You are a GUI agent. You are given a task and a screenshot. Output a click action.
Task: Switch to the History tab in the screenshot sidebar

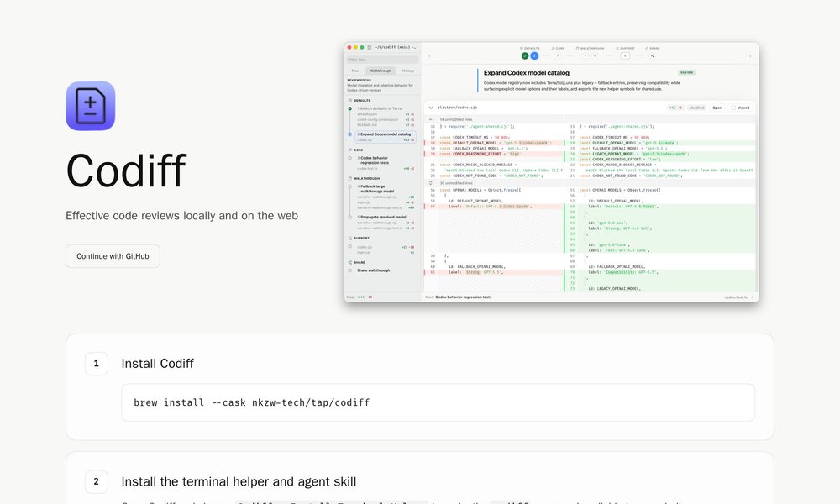408,71
